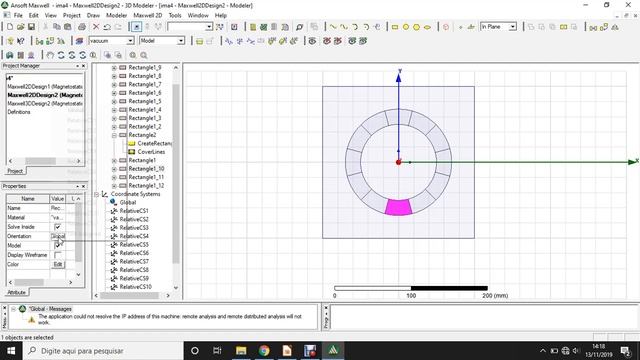Select RelativeCS5 coordinate system
Viewport: 640px width, 360px height.
click(x=134, y=245)
